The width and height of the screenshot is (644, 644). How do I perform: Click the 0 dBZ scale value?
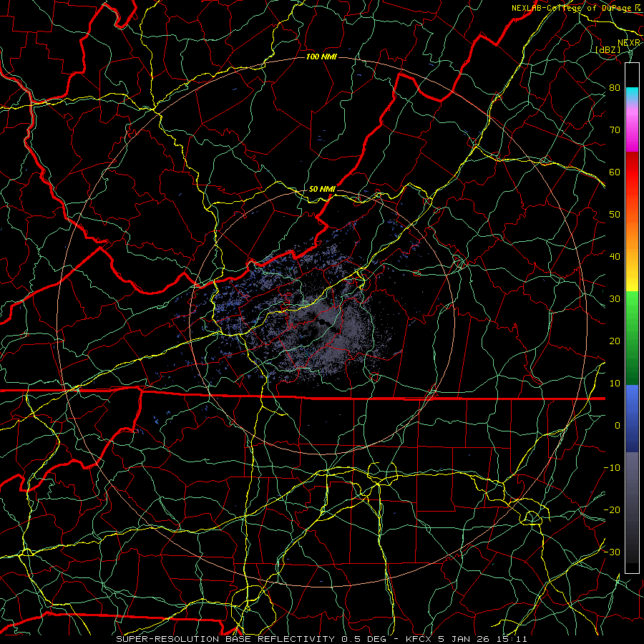(x=618, y=426)
